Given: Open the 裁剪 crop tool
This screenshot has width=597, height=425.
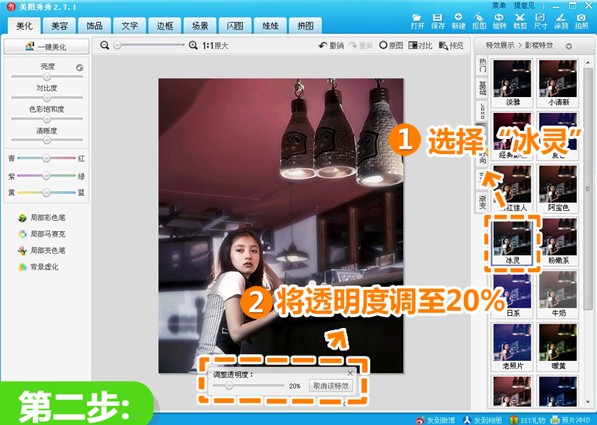Looking at the screenshot, I should 520,22.
